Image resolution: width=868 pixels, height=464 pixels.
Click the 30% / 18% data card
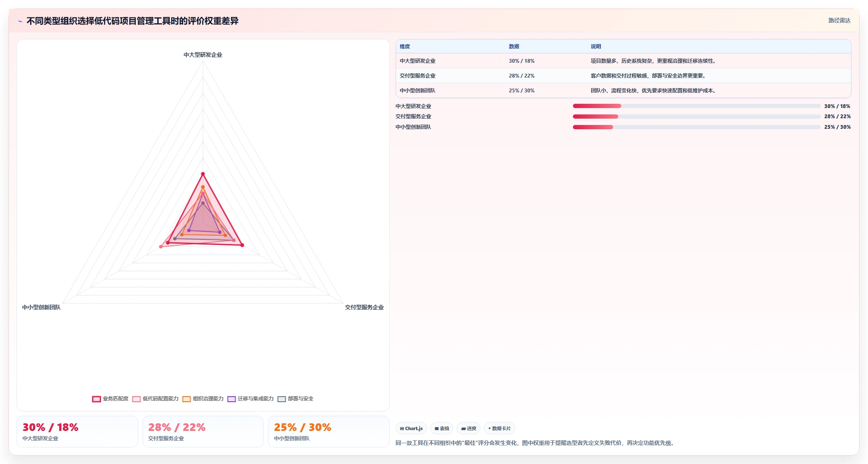click(x=77, y=431)
